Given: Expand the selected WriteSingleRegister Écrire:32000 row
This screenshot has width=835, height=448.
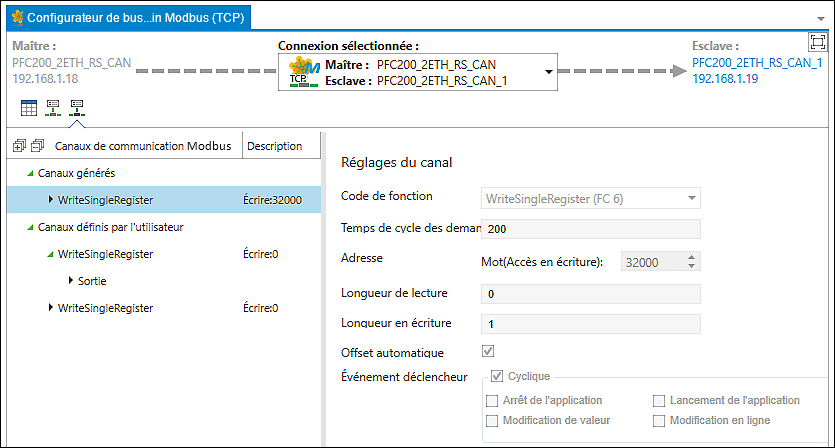Looking at the screenshot, I should point(51,199).
